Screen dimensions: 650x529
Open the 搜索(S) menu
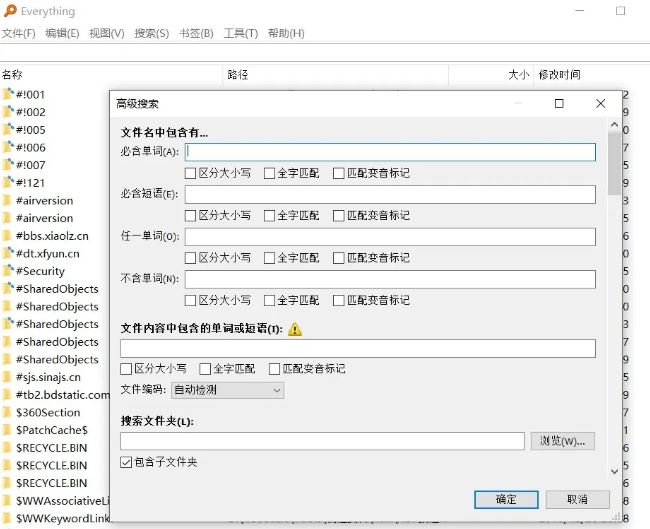point(151,33)
